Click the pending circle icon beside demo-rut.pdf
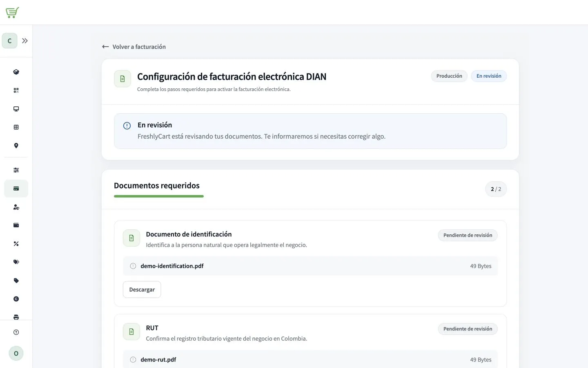 point(133,359)
